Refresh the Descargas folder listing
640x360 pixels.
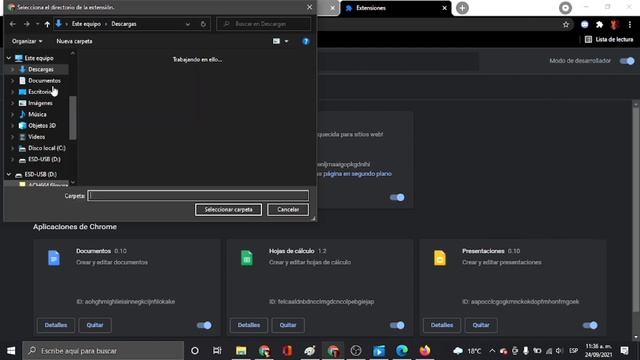click(203, 24)
